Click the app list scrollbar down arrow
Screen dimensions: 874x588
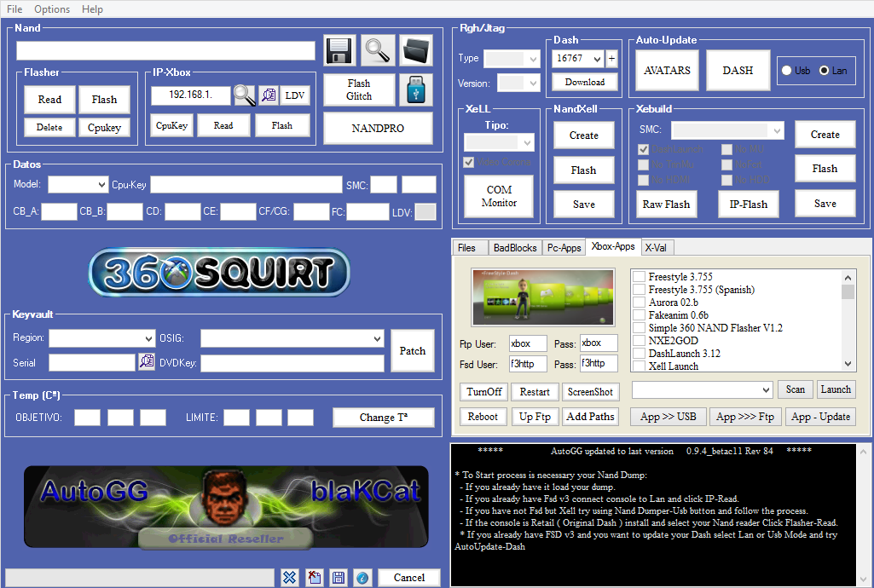click(x=848, y=364)
